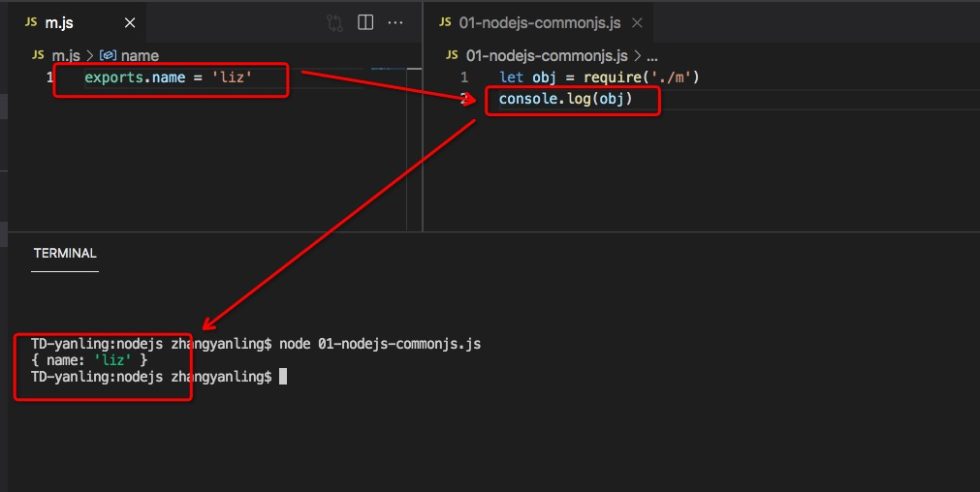Split the m.js editor to the right
The width and height of the screenshot is (980, 492).
(x=365, y=22)
